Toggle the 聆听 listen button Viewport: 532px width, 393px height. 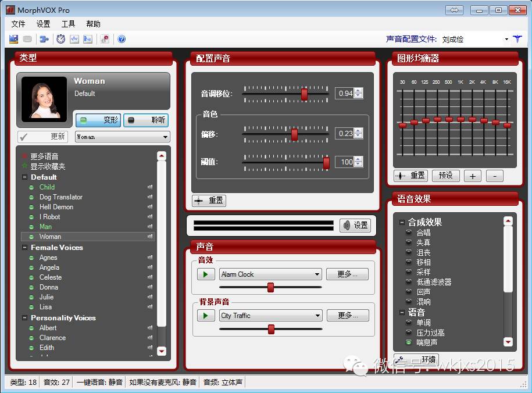[147, 120]
